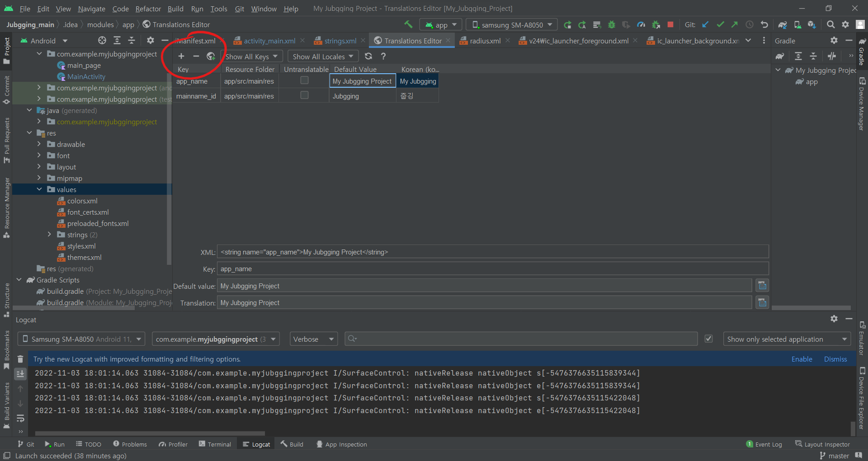Screen dimensions: 868x461
Task: Uncheck the Logcat regex checkbox
Action: pos(709,339)
